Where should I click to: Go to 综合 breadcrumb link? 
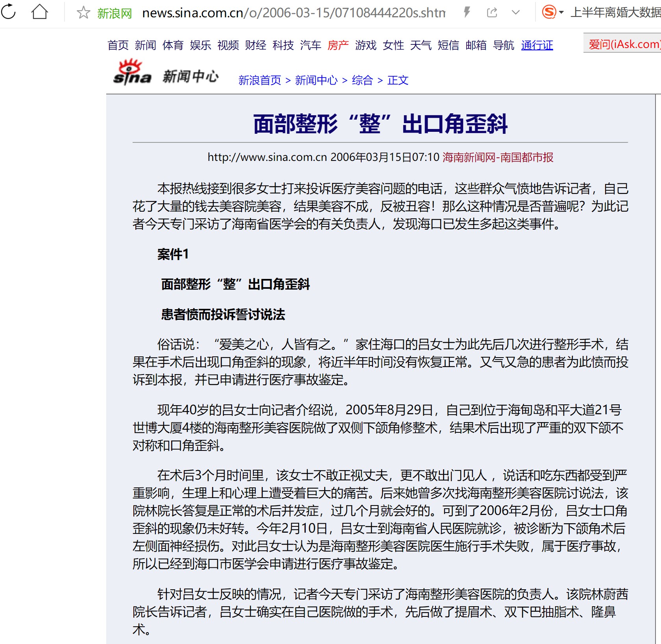click(362, 80)
